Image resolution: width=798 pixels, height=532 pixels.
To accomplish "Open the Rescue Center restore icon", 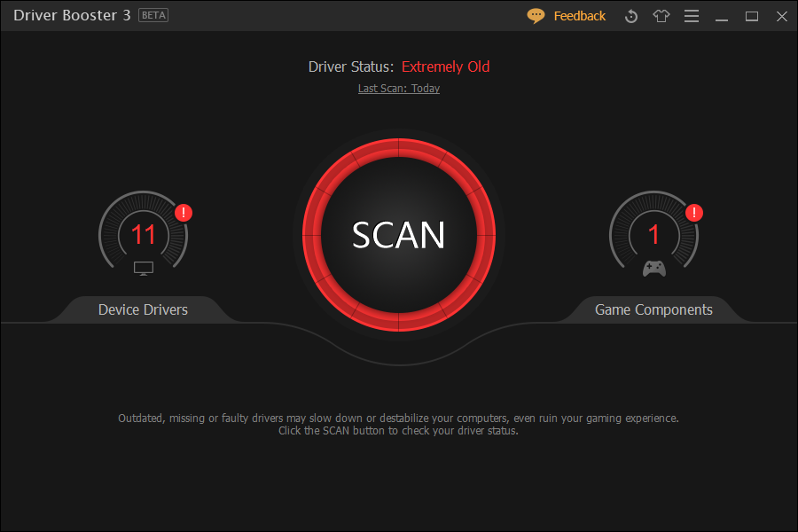I will coord(631,16).
